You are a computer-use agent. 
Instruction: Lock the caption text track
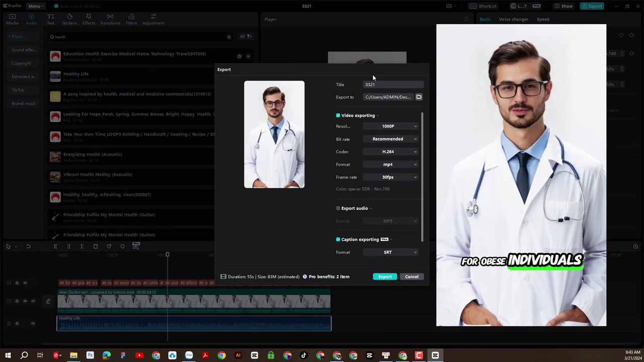tap(17, 283)
